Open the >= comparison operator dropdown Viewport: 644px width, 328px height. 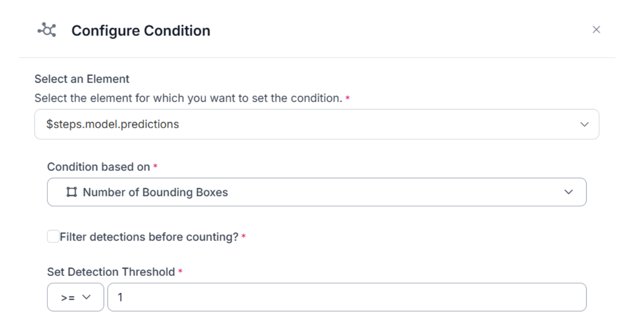tap(75, 297)
